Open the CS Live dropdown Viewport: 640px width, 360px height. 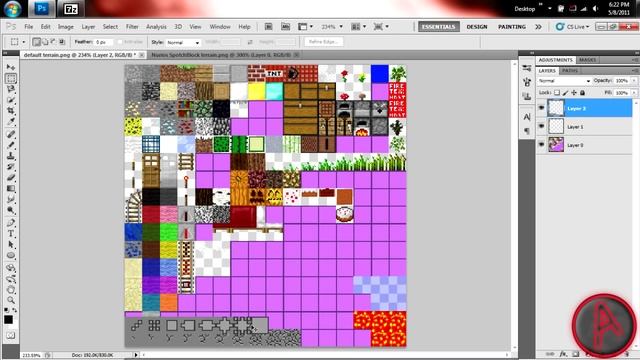[x=572, y=27]
